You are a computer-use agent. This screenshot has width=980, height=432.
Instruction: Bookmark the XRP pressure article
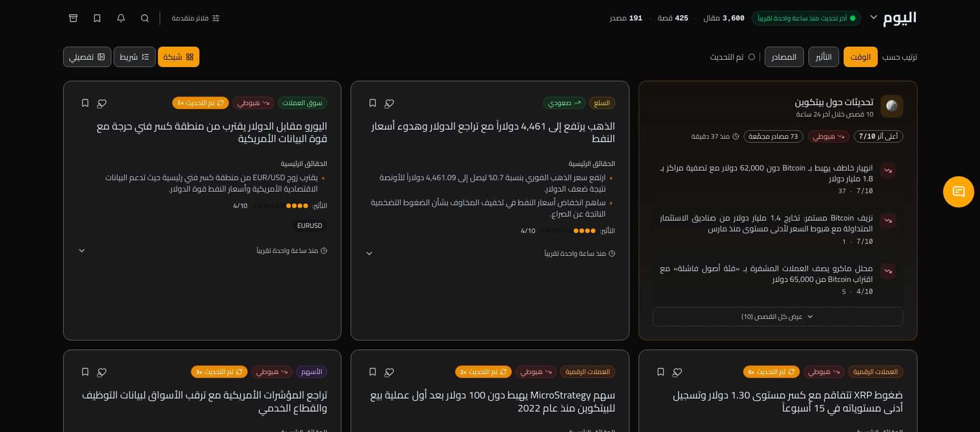pyautogui.click(x=661, y=372)
